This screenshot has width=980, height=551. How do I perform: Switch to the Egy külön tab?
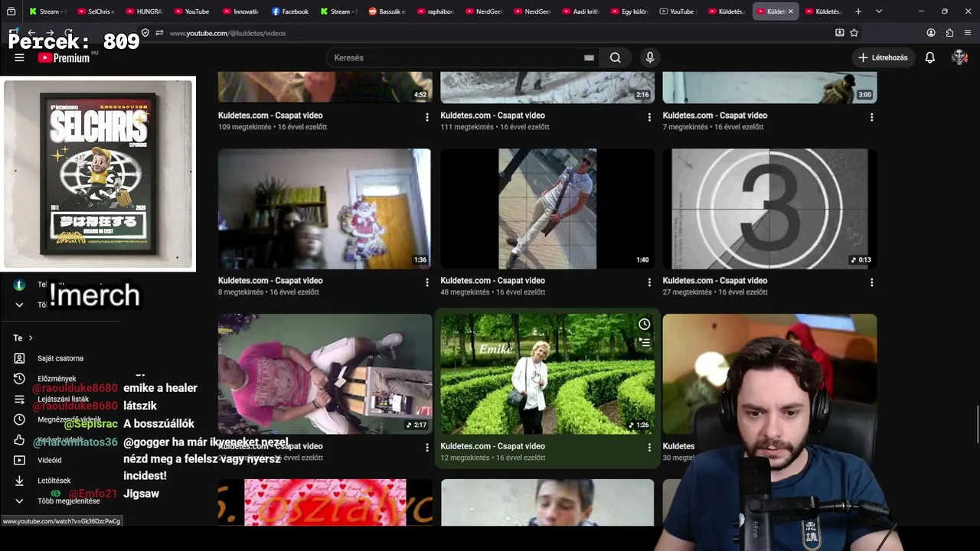(629, 11)
